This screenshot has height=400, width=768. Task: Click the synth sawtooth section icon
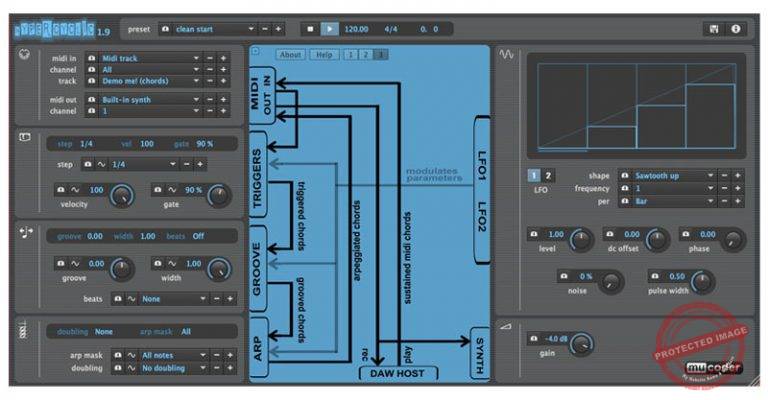505,326
